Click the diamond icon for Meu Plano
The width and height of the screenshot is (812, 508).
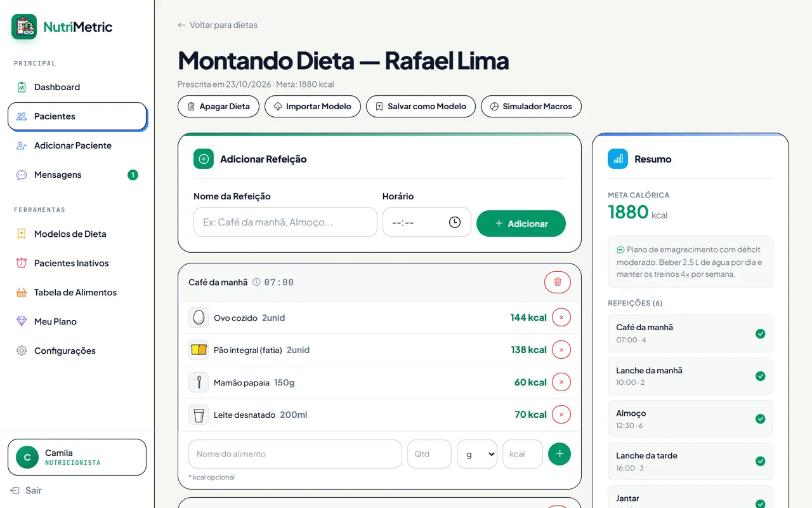coord(22,321)
